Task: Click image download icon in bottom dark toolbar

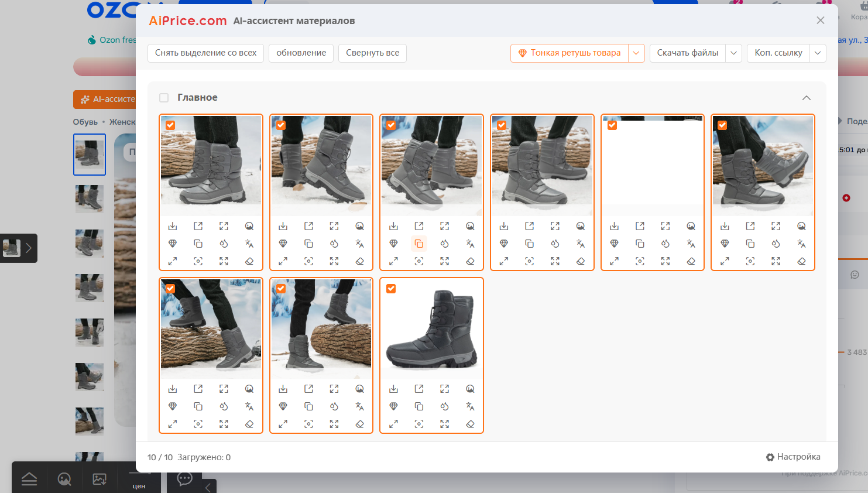Action: point(100,480)
